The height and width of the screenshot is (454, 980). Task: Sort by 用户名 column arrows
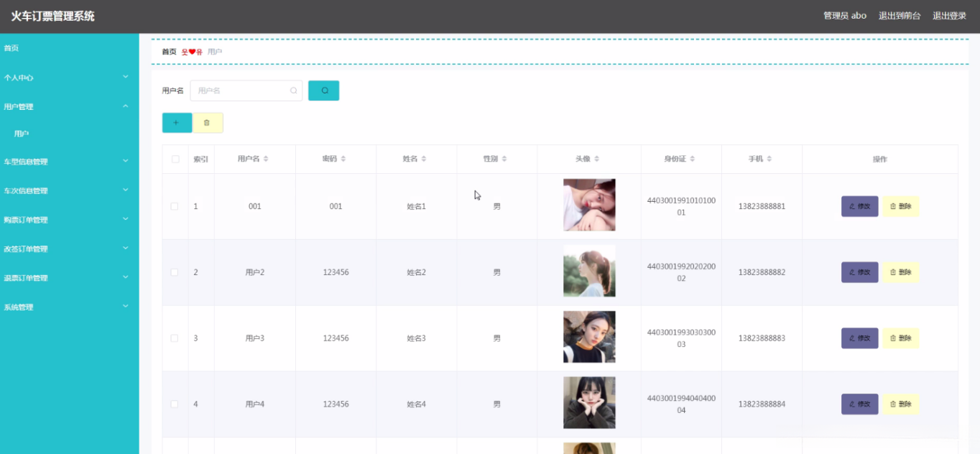(x=267, y=159)
